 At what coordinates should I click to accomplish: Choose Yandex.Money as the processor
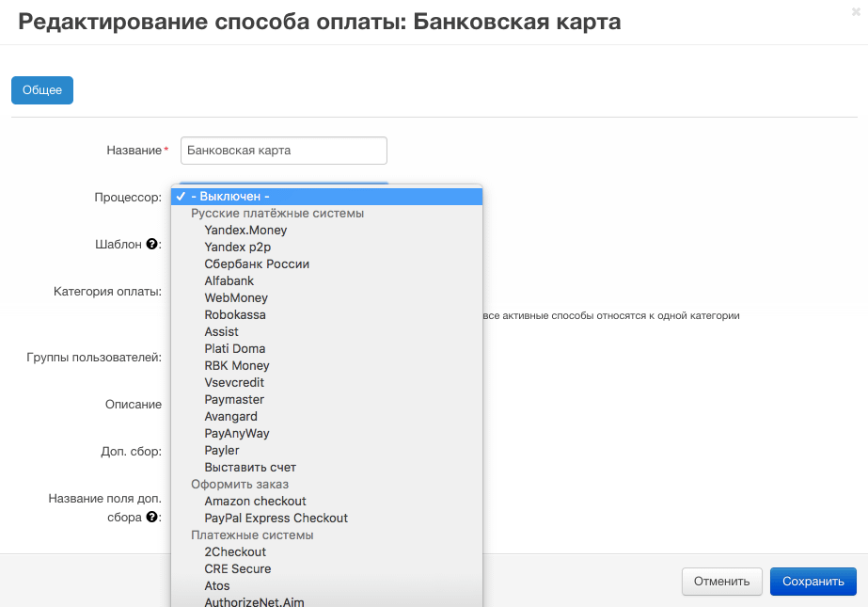pos(246,230)
